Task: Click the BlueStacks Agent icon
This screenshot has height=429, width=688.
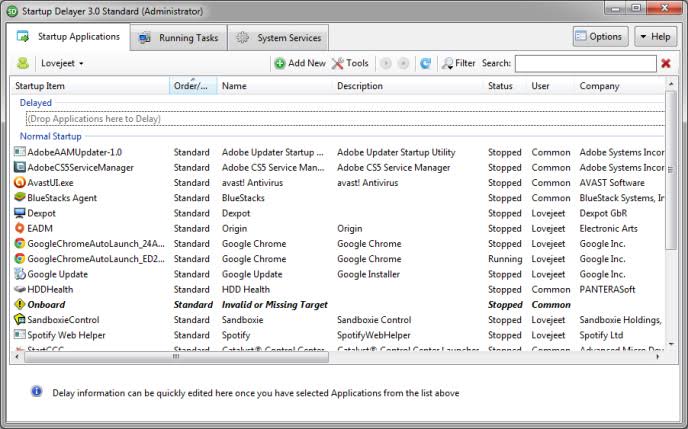Action: [x=20, y=197]
